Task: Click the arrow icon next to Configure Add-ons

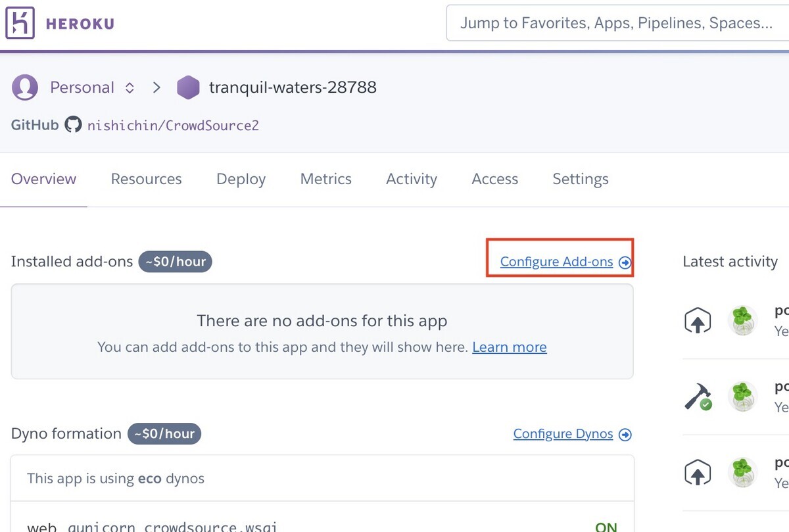Action: pos(625,262)
